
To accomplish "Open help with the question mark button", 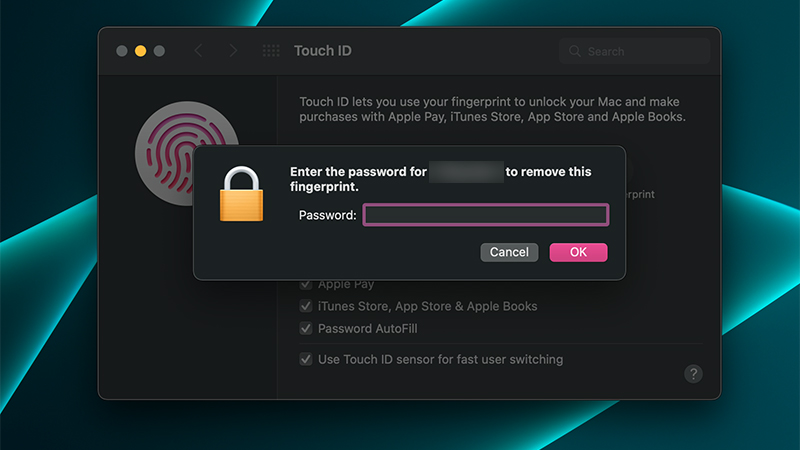I will coord(693,373).
